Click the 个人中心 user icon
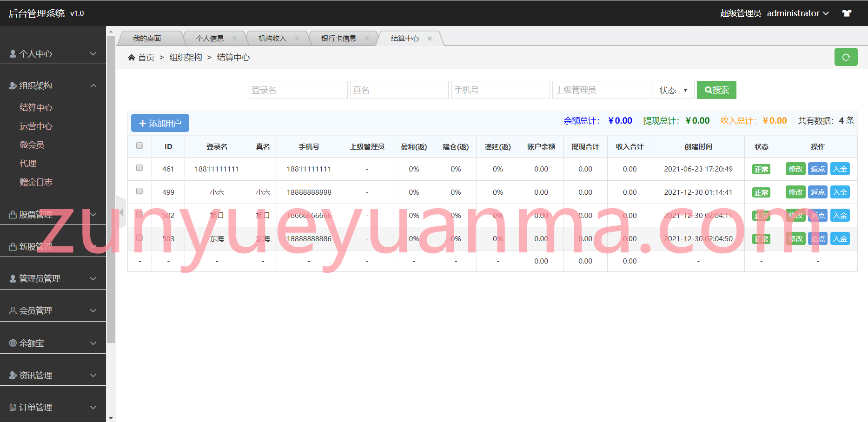This screenshot has height=422, width=868. pyautogui.click(x=13, y=53)
